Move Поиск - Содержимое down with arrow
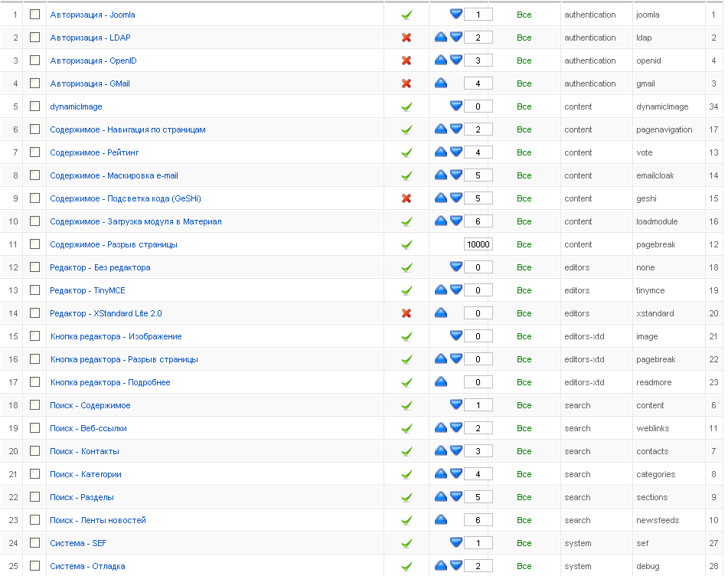 pyautogui.click(x=456, y=404)
